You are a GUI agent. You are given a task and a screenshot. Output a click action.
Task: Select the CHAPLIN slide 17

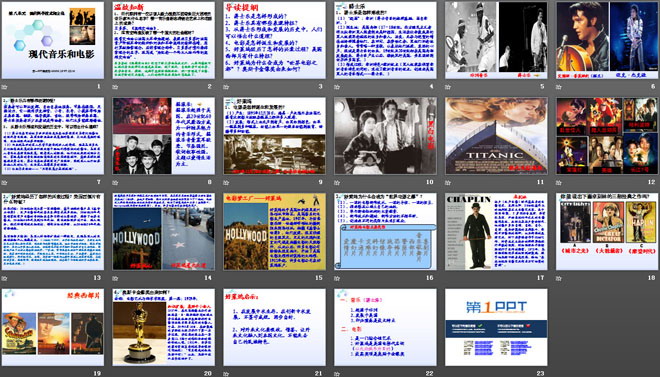click(x=496, y=231)
